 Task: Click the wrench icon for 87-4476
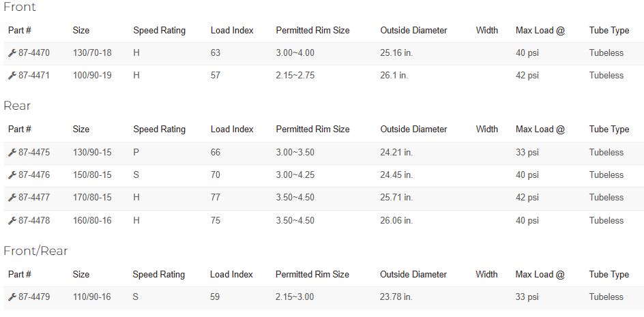[12, 175]
